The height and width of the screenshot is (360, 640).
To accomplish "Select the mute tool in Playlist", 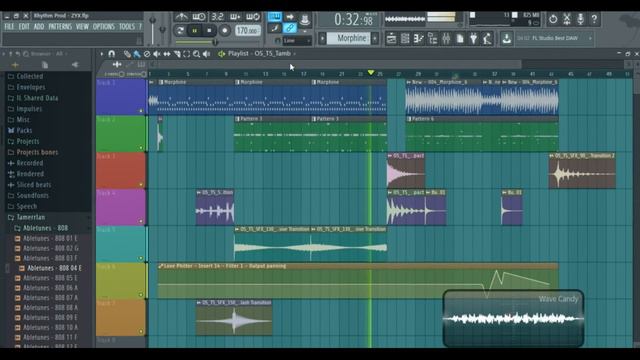I will pos(157,54).
